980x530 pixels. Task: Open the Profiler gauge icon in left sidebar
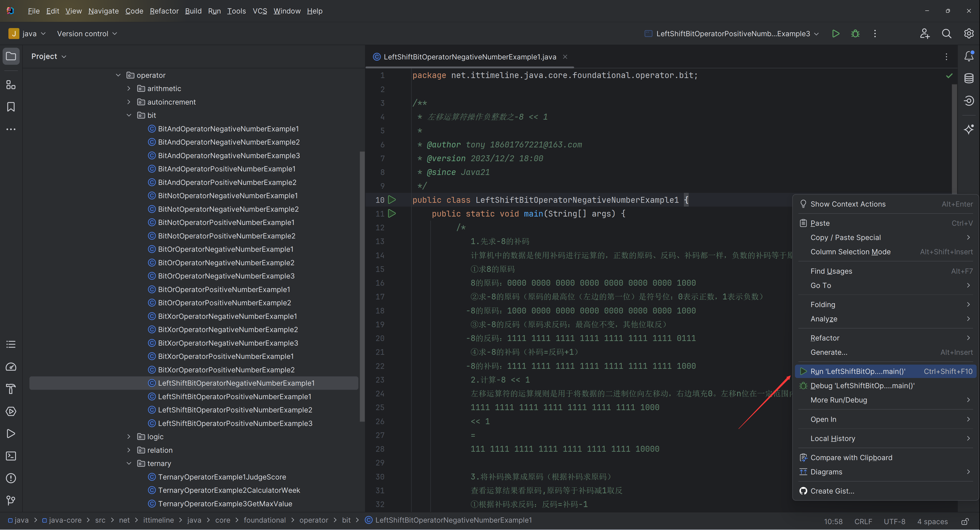(x=11, y=367)
